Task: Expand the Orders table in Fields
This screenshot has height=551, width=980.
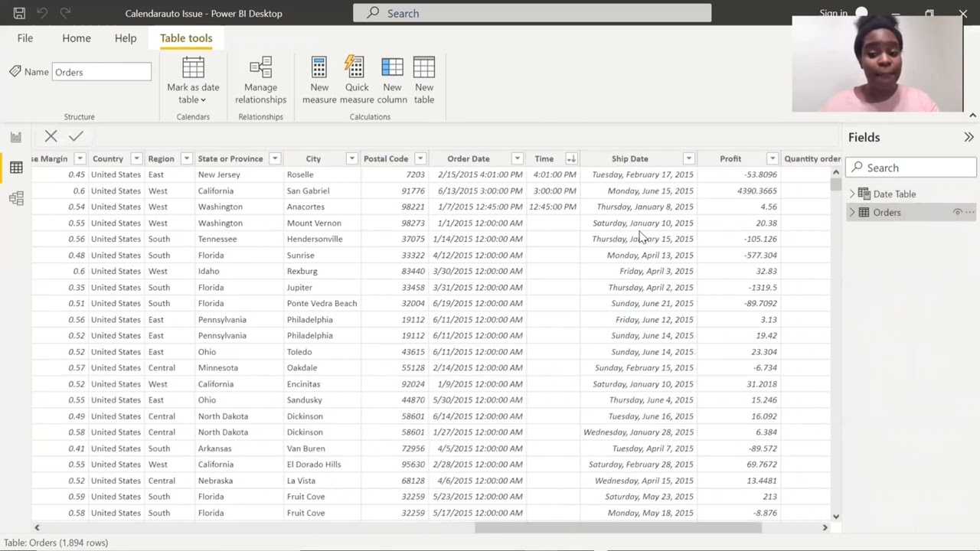Action: (x=852, y=212)
